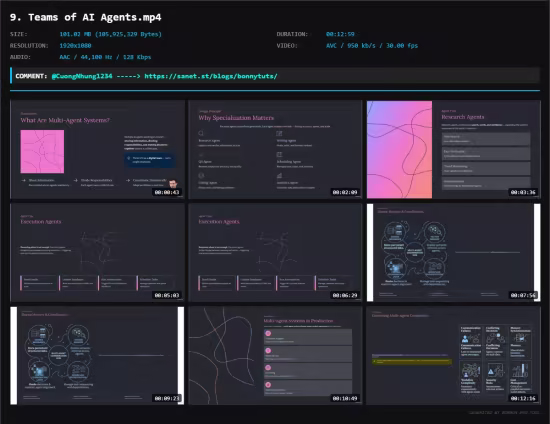Screen dimensions: 550x424
Task: Click the resolution value 1920x1080
Action: [x=75, y=46]
